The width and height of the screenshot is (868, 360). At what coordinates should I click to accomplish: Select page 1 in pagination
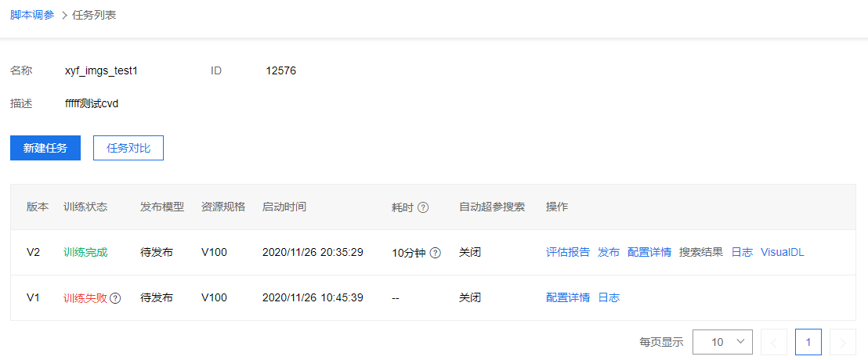808,342
